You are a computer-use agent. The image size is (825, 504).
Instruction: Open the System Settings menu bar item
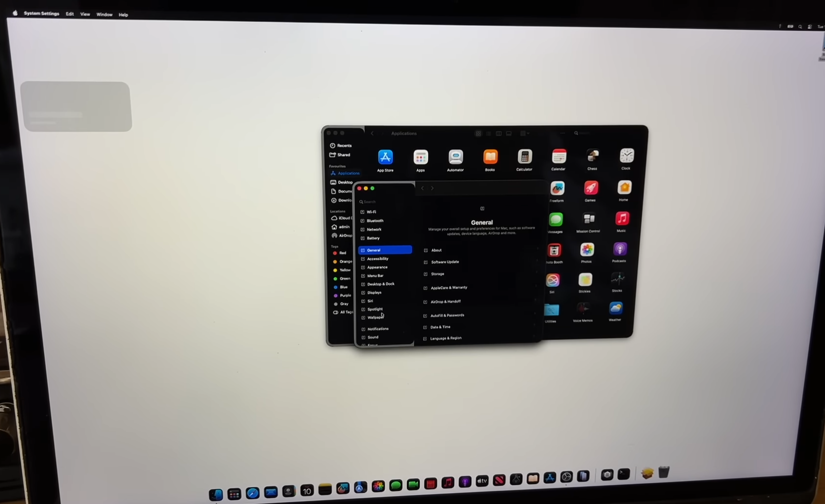41,14
